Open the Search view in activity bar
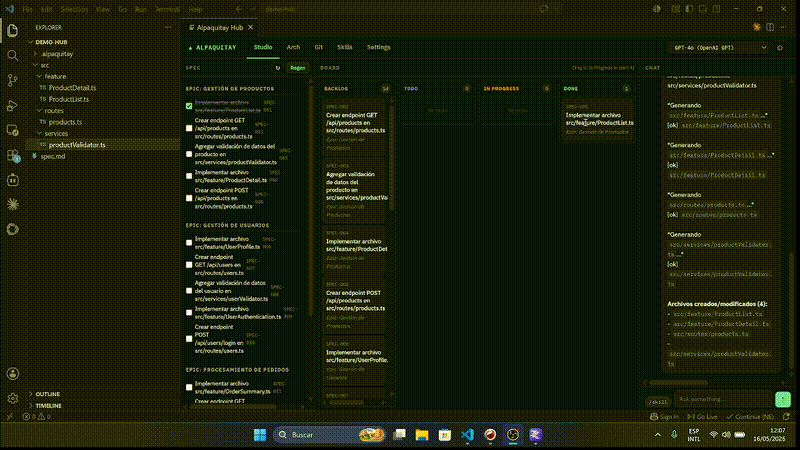This screenshot has width=800, height=450. point(13,55)
